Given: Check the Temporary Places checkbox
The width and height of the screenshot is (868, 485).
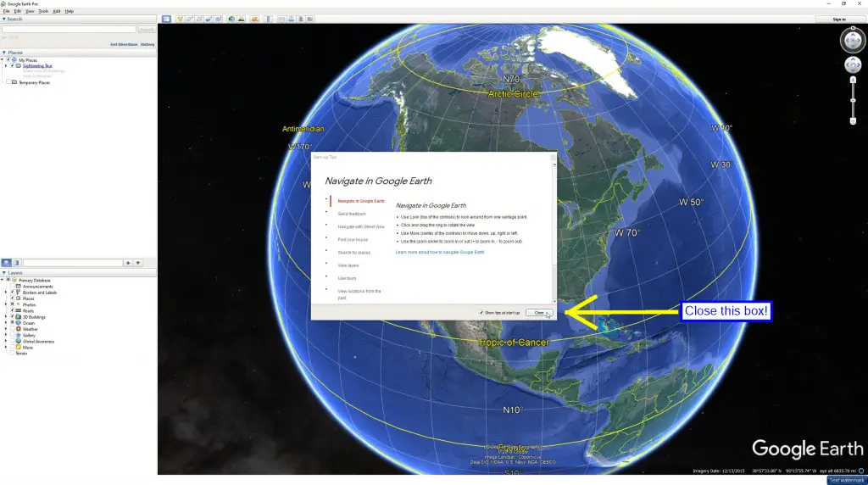Looking at the screenshot, I should tap(8, 82).
